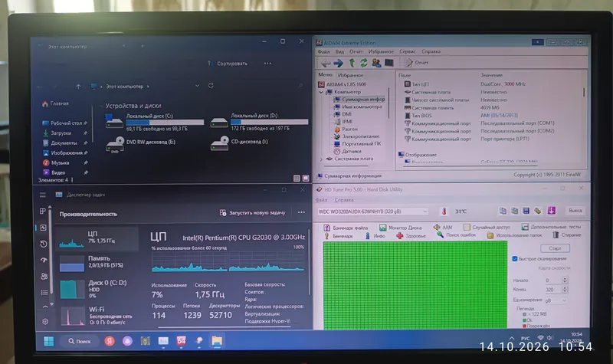613x364 pixels.
Task: Select Wi-Fi performance item in Task Manager
Action: tap(97, 315)
